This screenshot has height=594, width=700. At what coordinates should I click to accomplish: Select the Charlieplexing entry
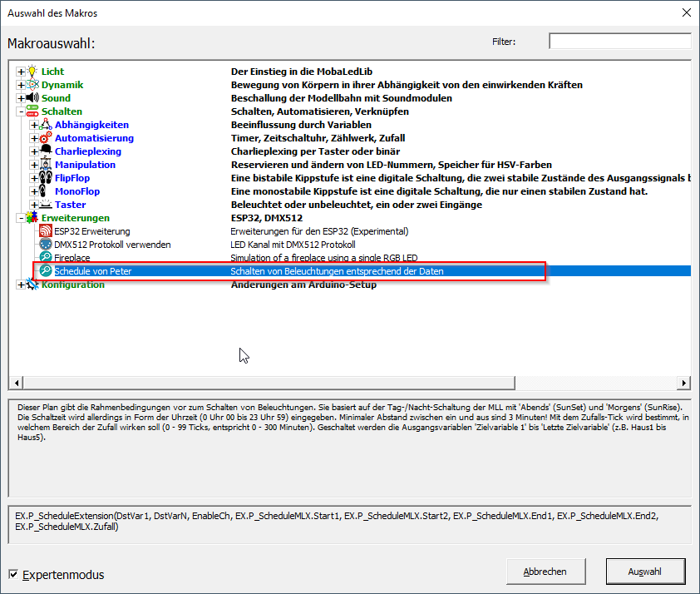87,151
